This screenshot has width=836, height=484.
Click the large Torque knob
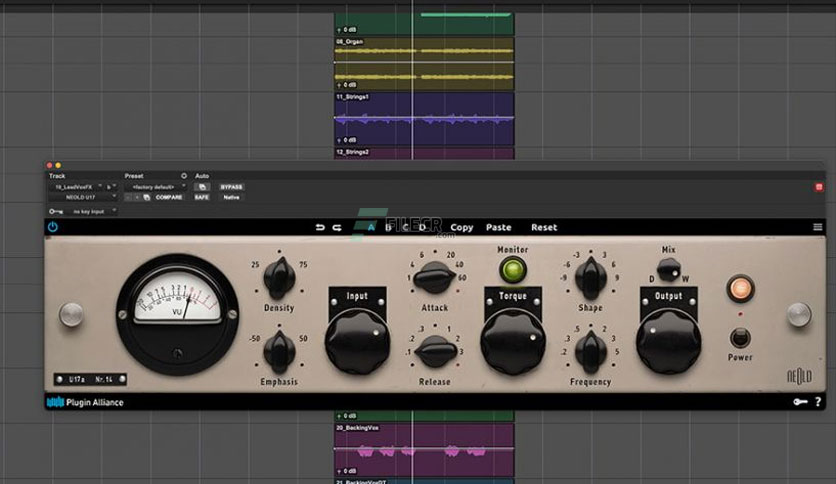click(512, 342)
